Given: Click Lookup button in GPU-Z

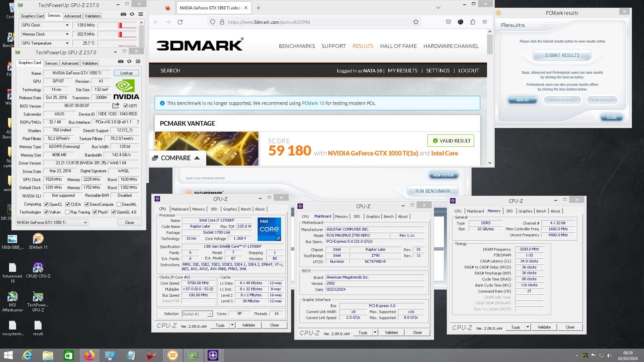Looking at the screenshot, I should [x=126, y=73].
